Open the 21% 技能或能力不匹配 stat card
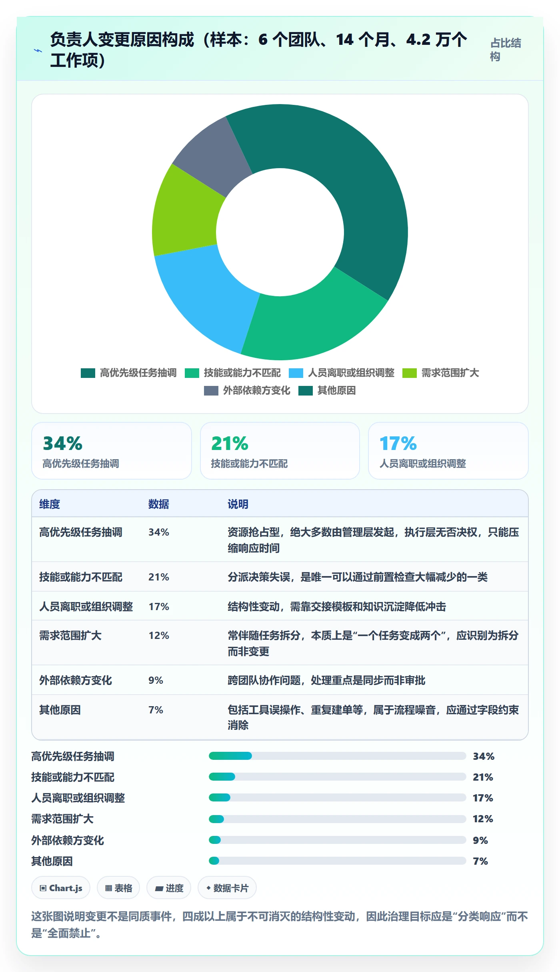The width and height of the screenshot is (560, 972). [280, 451]
